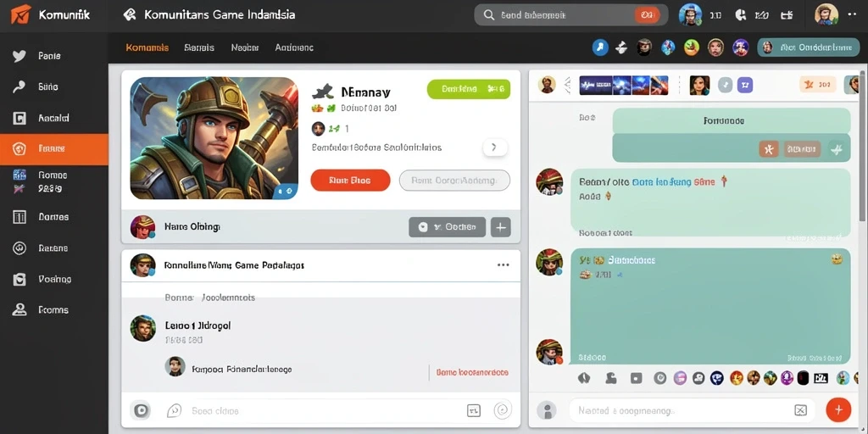Open the Aadald sidebar item
This screenshot has height=434, width=868.
[54, 118]
